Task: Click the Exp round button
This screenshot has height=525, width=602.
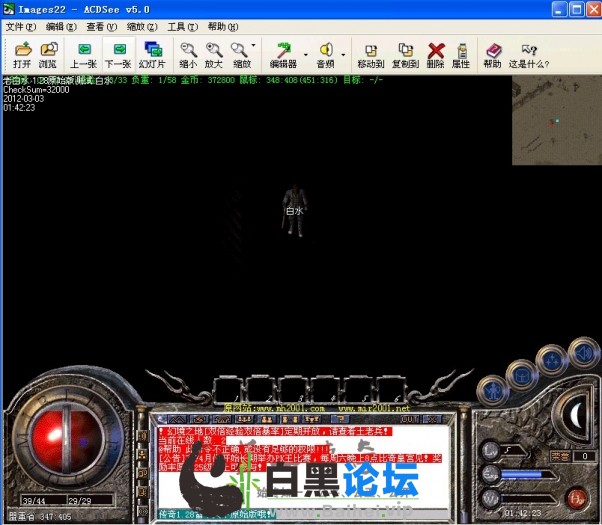Action: click(x=491, y=474)
